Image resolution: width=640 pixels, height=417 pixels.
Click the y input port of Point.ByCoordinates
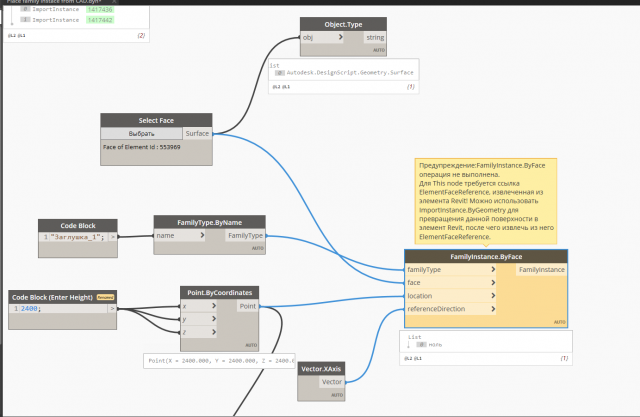click(199, 319)
